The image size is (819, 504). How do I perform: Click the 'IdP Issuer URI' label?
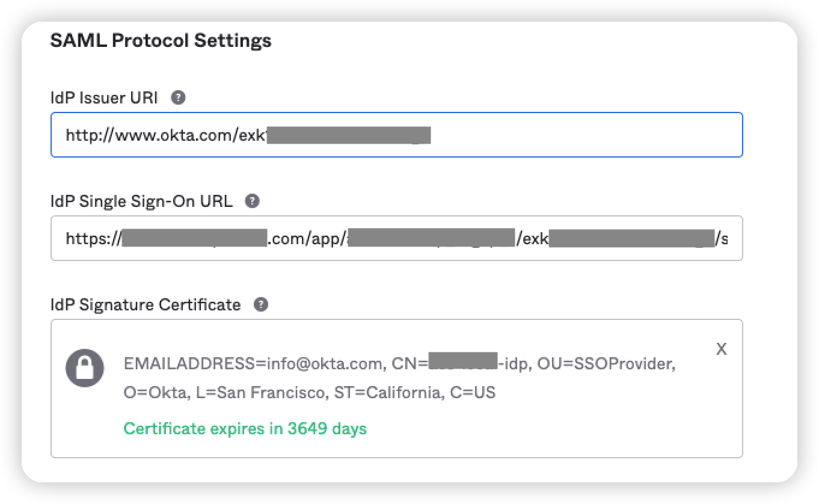[x=104, y=98]
